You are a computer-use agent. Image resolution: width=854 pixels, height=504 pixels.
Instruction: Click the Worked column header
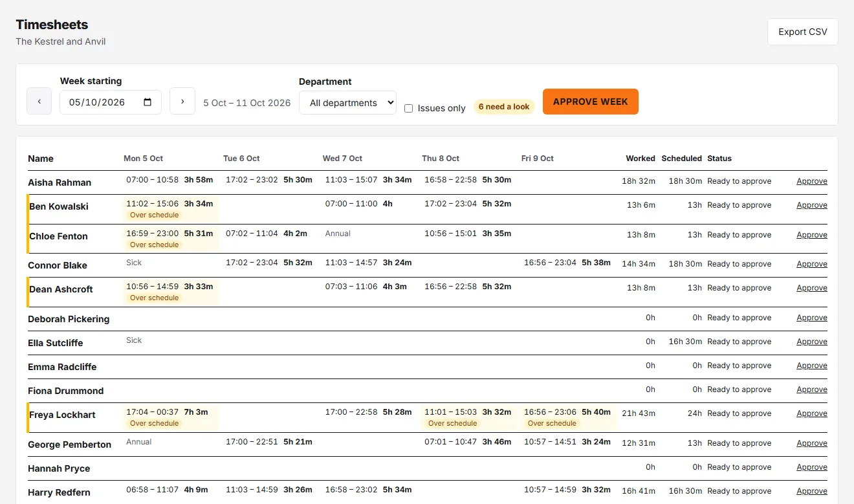(640, 159)
